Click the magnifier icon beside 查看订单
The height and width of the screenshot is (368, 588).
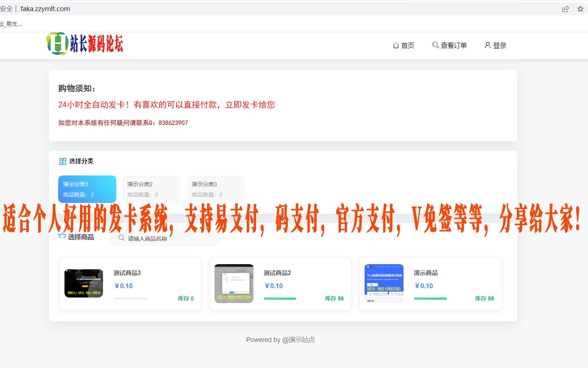[x=435, y=45]
